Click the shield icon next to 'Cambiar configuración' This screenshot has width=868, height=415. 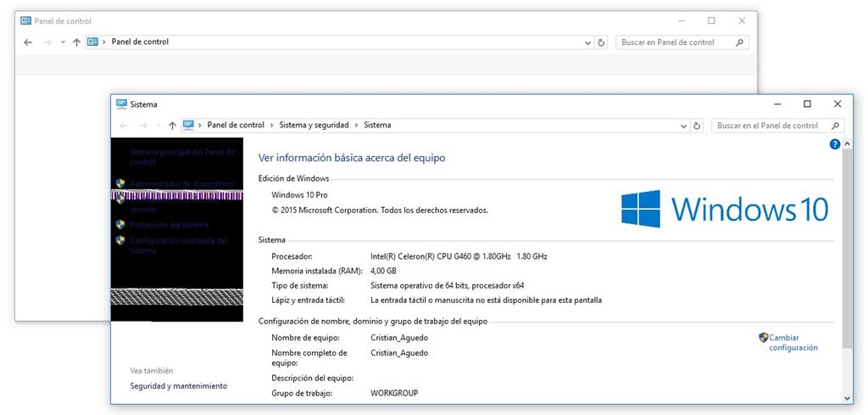(764, 337)
